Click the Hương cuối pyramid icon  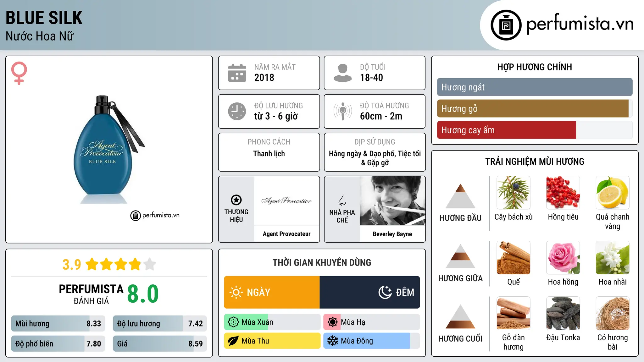(x=460, y=316)
